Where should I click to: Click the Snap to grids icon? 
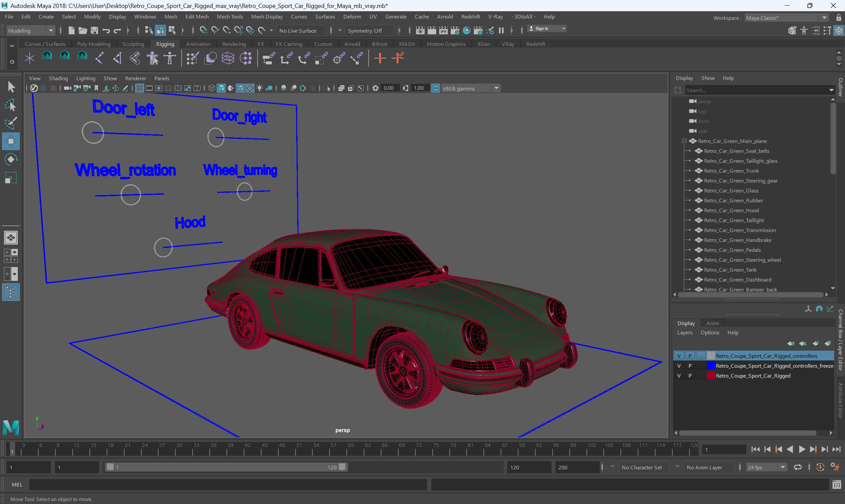point(203,31)
